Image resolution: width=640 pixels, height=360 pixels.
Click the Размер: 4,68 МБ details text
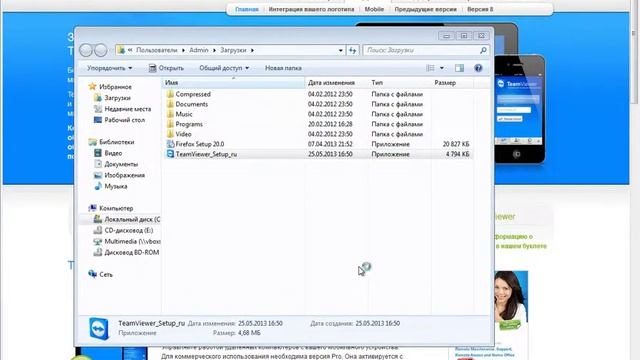236,333
